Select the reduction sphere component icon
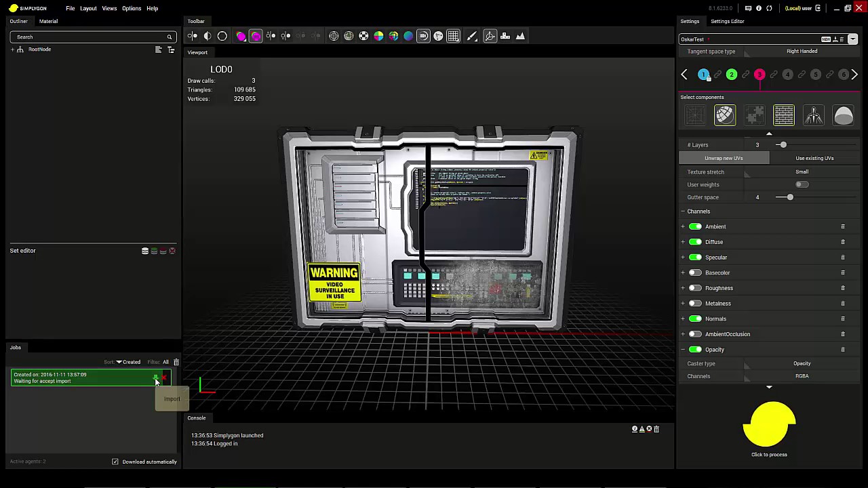Screen dimensions: 868x488 725,115
